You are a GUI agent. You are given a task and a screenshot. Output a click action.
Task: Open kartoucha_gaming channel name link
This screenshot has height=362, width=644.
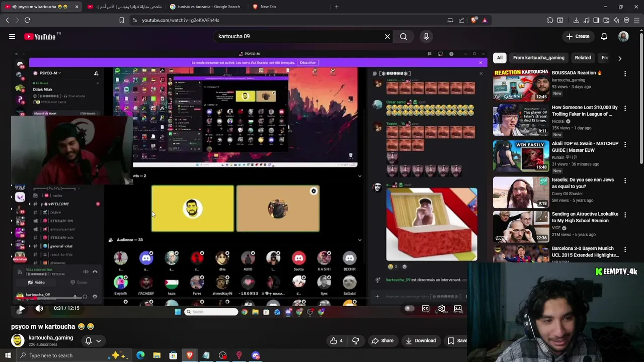pos(51,338)
